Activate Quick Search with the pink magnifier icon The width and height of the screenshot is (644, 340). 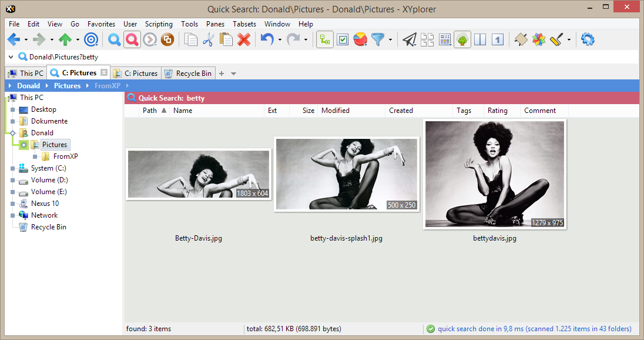point(132,39)
